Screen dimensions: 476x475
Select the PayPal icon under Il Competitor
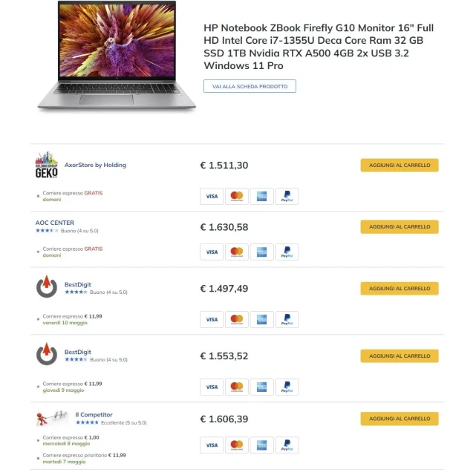pos(287,445)
